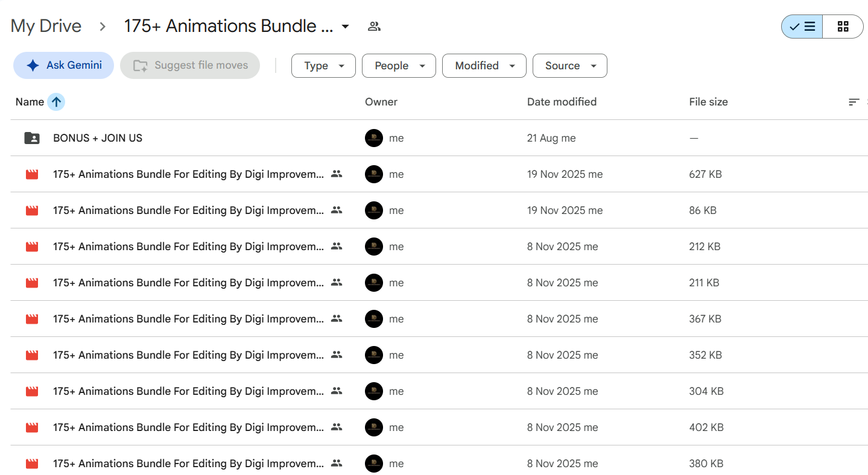Click the owner avatar in the 352 KB row

click(x=374, y=355)
